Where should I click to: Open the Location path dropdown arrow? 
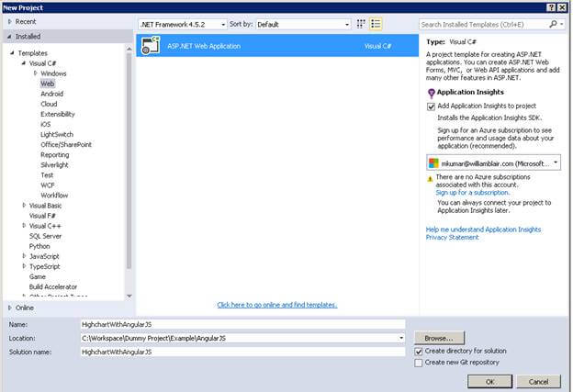[x=401, y=338]
